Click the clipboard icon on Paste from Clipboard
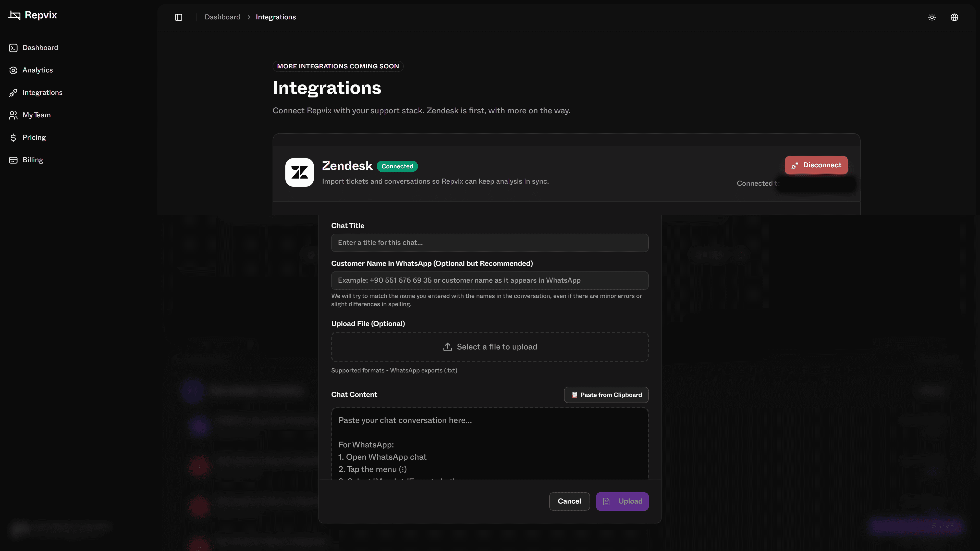This screenshot has width=980, height=551. (575, 395)
